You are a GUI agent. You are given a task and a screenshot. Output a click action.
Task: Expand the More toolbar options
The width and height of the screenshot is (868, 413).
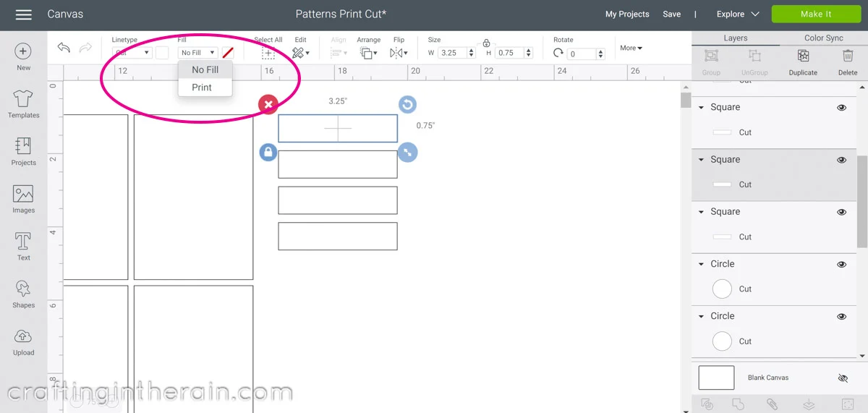pyautogui.click(x=631, y=48)
